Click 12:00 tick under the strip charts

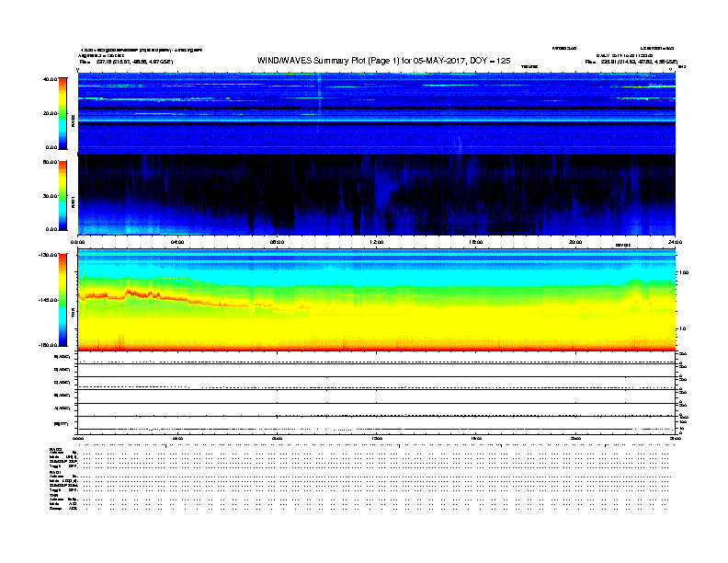tap(377, 438)
